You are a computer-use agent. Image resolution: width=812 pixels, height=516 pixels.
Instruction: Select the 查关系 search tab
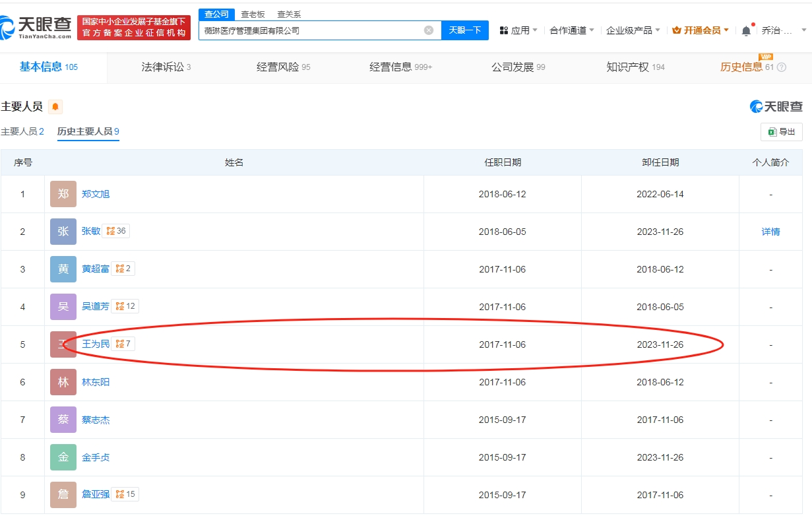tap(289, 14)
